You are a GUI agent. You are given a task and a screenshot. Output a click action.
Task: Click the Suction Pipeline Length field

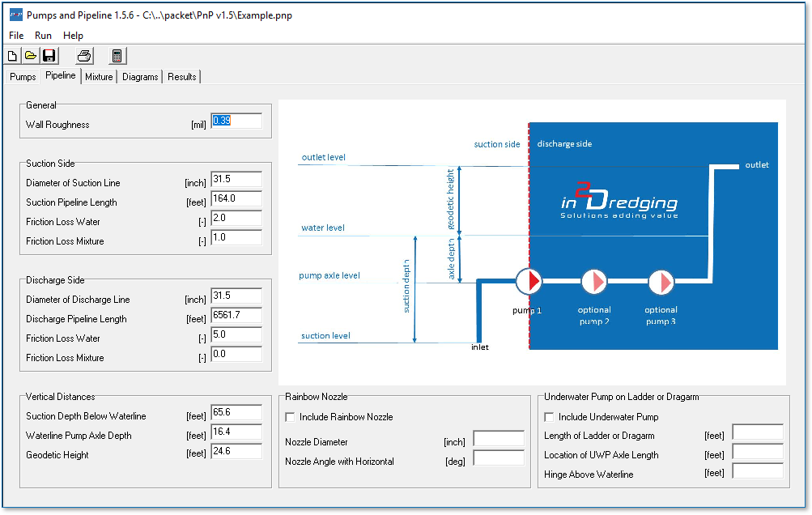(x=236, y=199)
